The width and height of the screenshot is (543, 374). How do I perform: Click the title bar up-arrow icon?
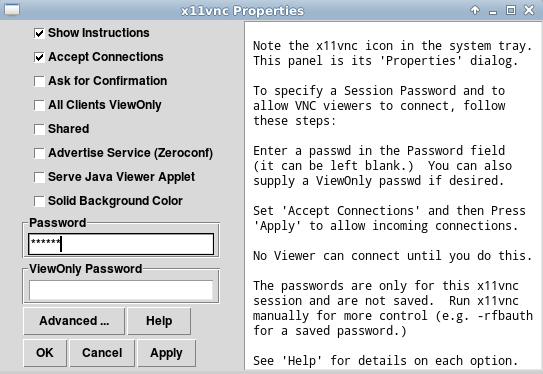(x=475, y=10)
